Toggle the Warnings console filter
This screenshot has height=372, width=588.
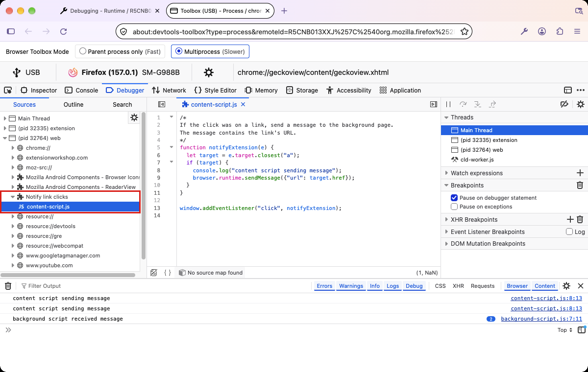tap(351, 286)
